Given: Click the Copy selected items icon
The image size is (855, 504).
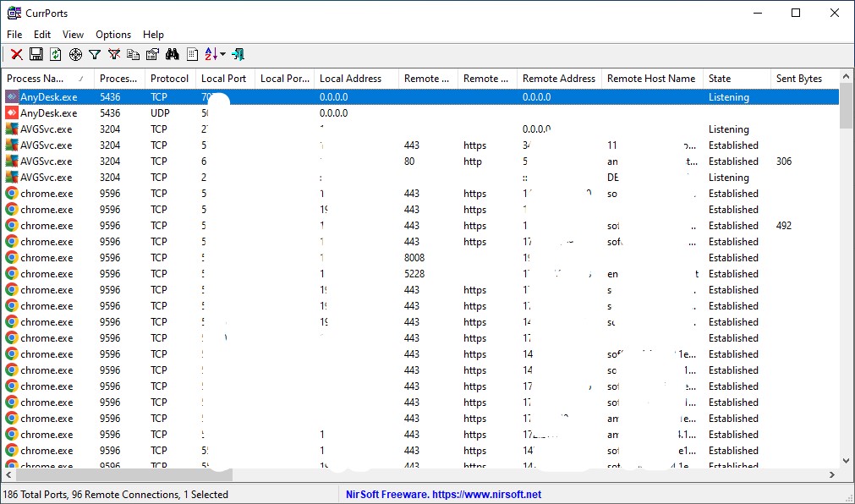Looking at the screenshot, I should click(x=133, y=54).
